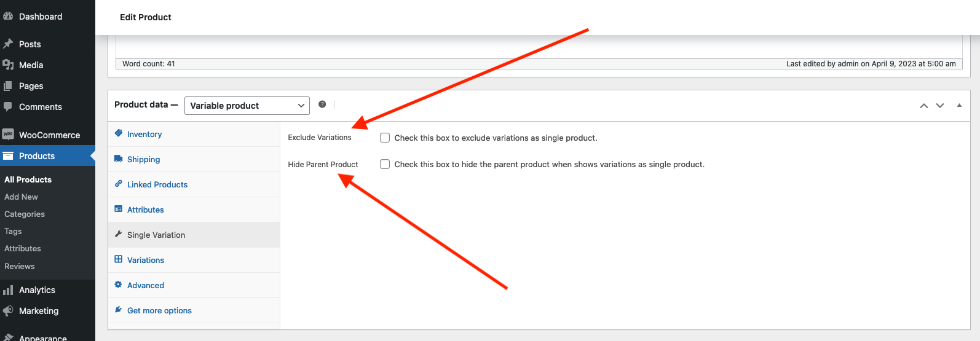Screen dimensions: 980x341
Task: Open the WooCommerce menu
Action: pos(47,135)
